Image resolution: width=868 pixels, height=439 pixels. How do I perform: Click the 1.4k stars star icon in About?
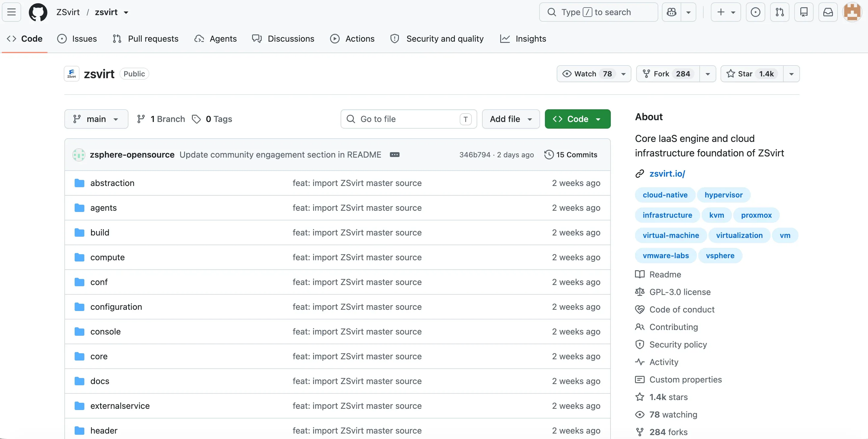[640, 397]
